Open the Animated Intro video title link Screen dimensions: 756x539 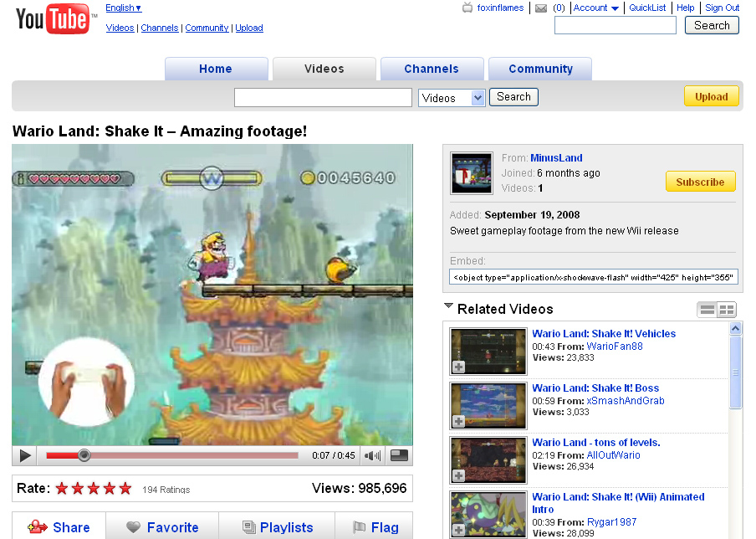tap(618, 503)
